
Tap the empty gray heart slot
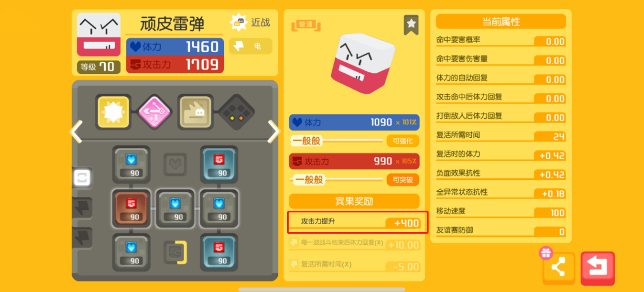pos(175,164)
